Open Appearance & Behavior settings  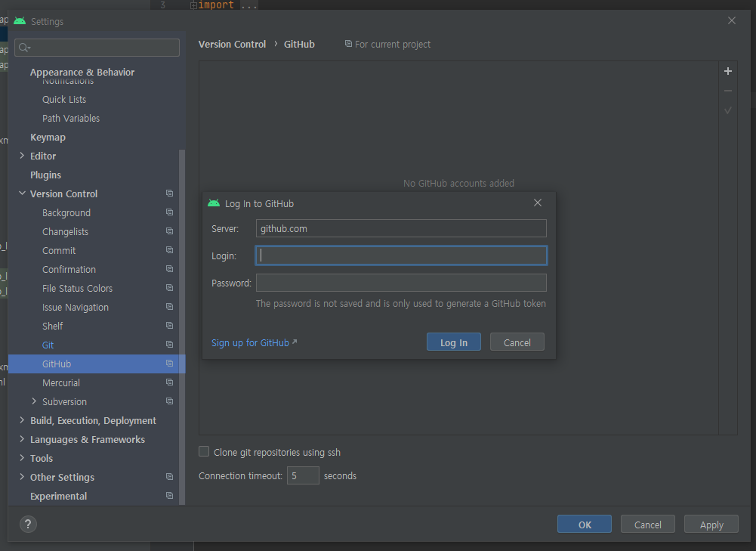[x=82, y=72]
